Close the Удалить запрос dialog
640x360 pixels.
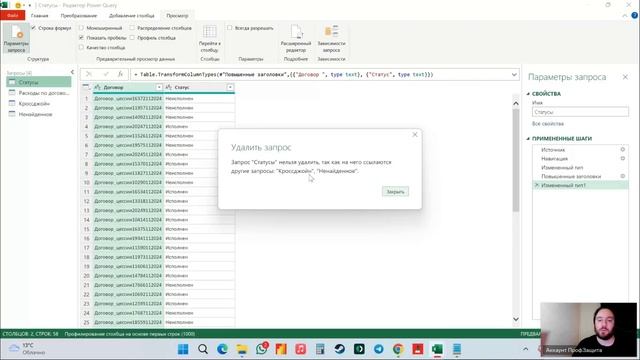(x=415, y=134)
